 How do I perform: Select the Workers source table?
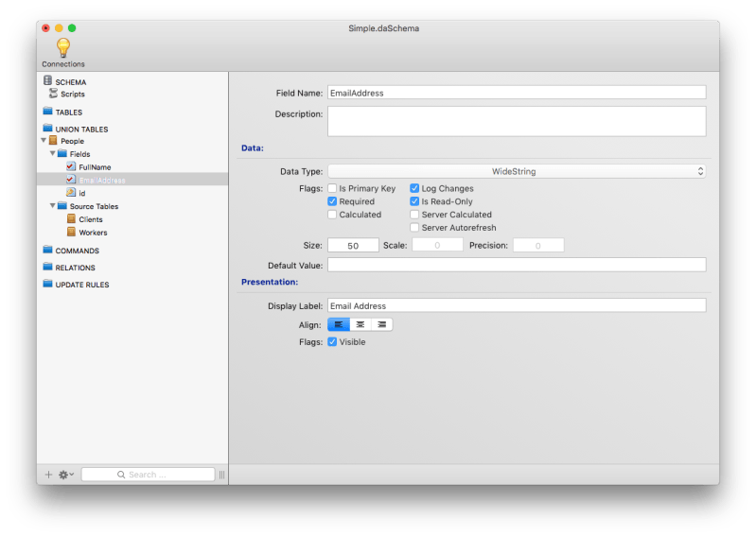click(93, 233)
